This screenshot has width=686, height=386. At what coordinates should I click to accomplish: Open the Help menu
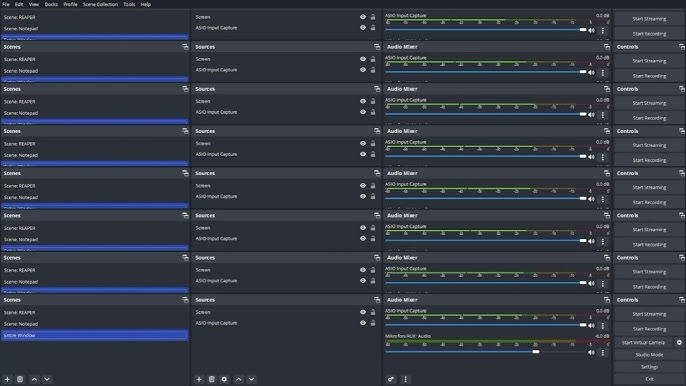[146, 4]
